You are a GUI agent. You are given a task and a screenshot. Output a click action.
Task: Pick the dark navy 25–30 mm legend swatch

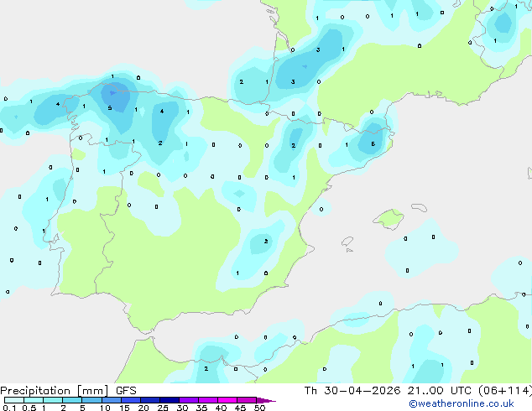[170, 400]
